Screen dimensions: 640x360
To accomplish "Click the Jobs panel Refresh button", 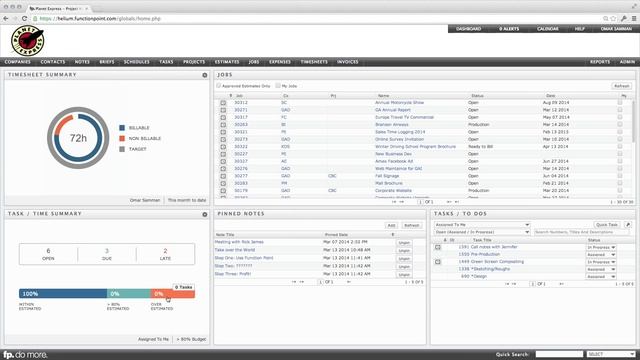I will (x=622, y=86).
